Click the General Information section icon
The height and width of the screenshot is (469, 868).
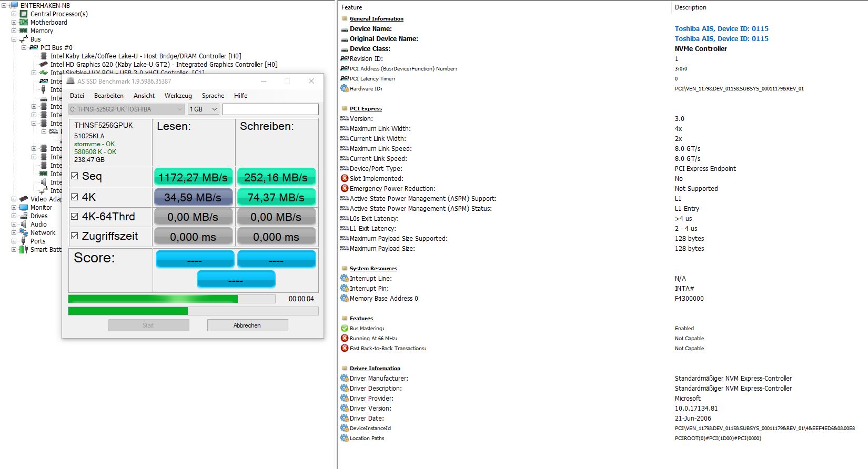345,18
